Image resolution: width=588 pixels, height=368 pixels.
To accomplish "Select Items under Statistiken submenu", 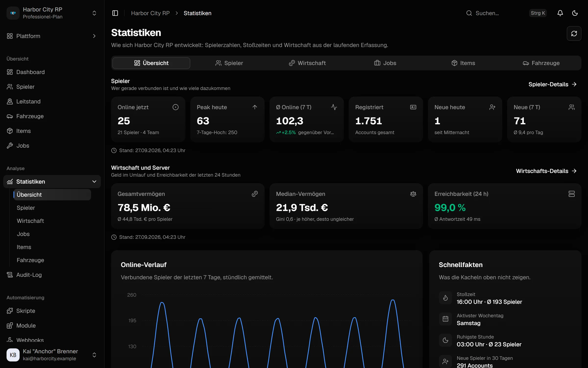I will point(52,247).
